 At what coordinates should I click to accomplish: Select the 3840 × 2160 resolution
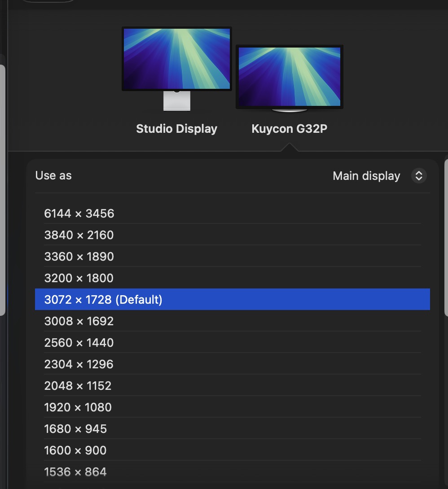pos(79,235)
